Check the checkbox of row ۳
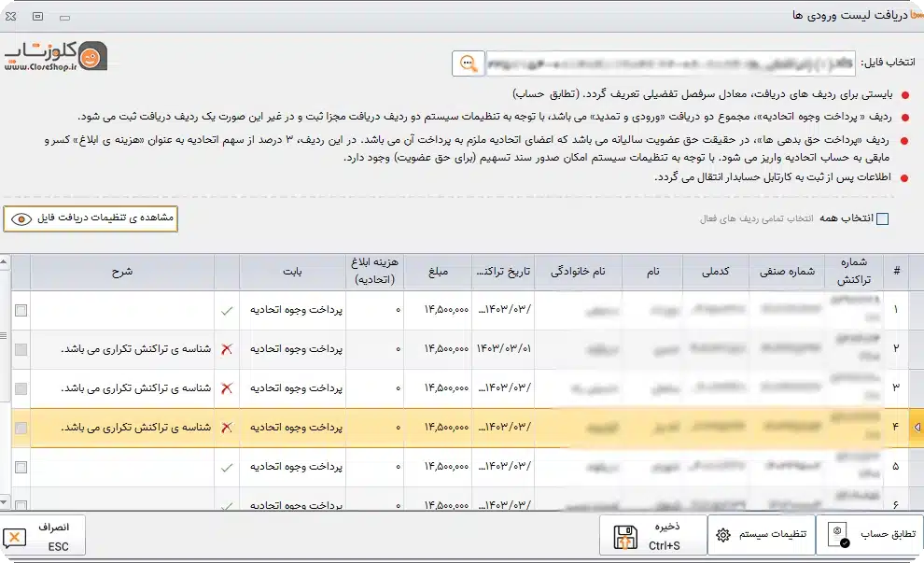The image size is (924, 563). point(21,388)
